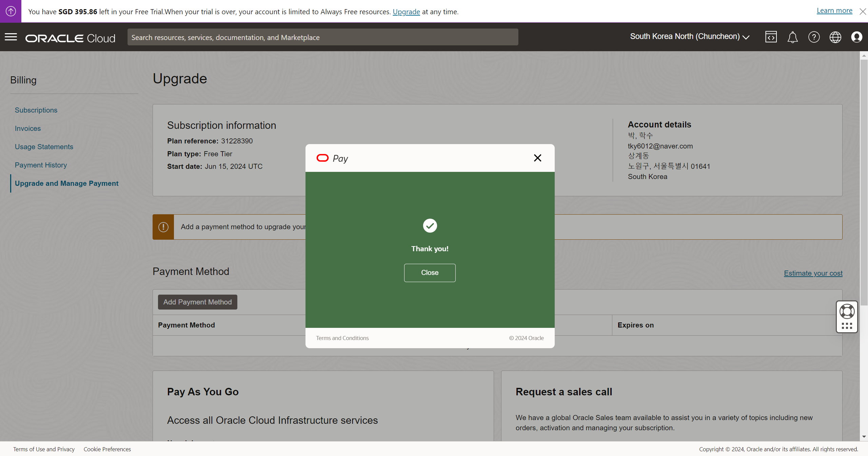Click the green checkmark success icon
The width and height of the screenshot is (868, 456).
(430, 225)
